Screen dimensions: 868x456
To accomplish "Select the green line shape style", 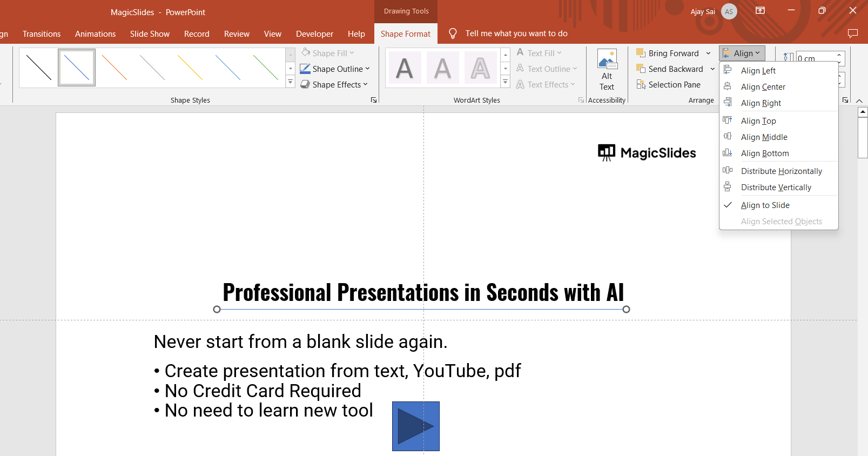I will 266,68.
